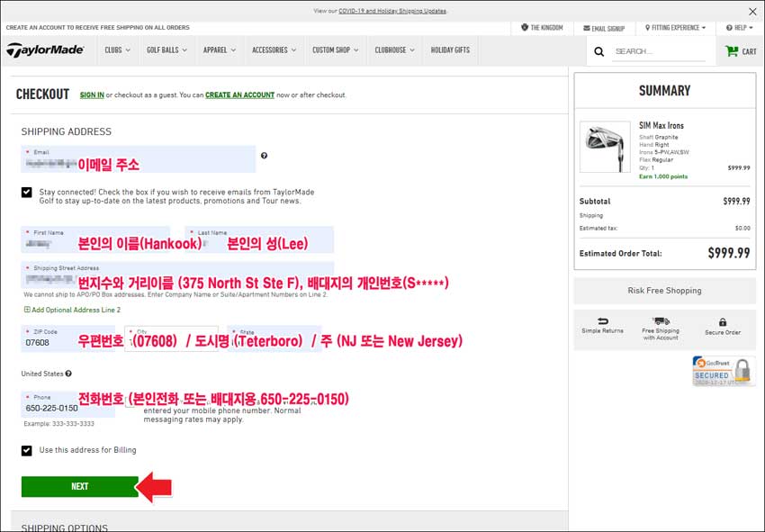Expand the Clubs menu
The width and height of the screenshot is (765, 532).
(118, 50)
